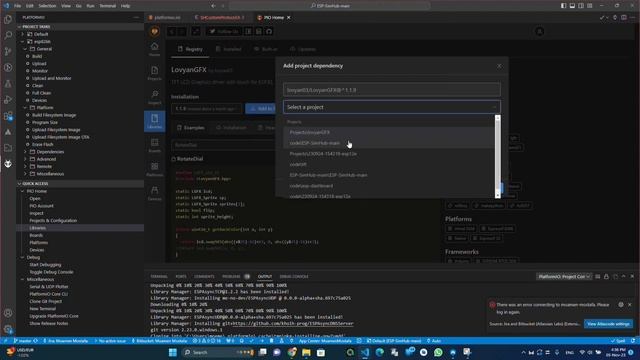Viewport: 640px width, 360px height.
Task: Open Projects in PIO Home sidebar
Action: [x=154, y=73]
